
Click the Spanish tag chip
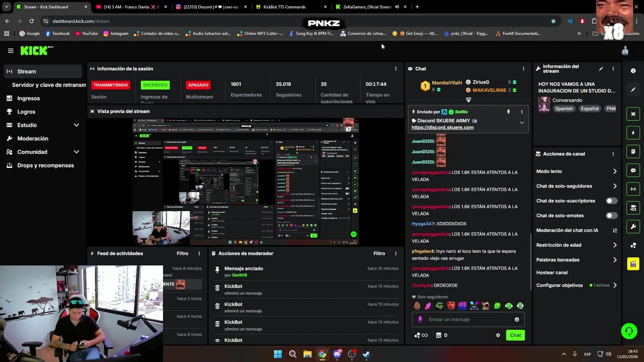(x=564, y=109)
